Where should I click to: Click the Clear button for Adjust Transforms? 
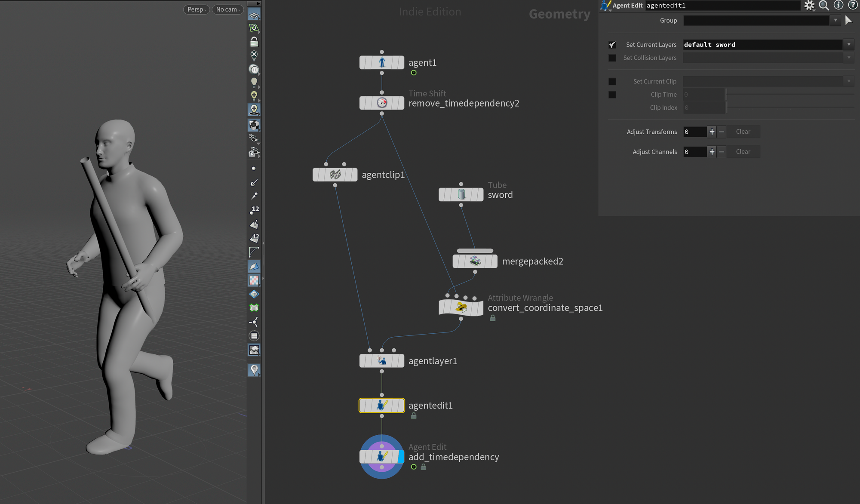click(743, 132)
